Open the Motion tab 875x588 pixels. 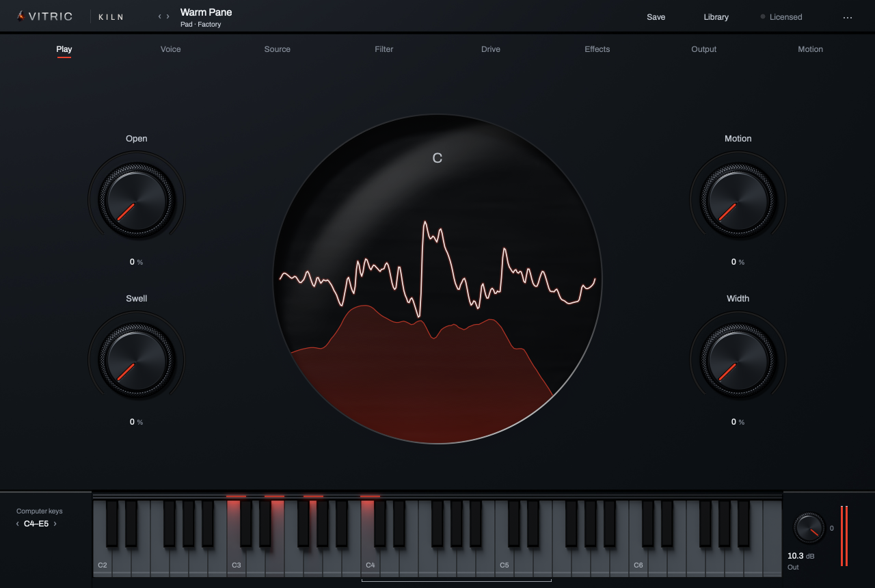tap(811, 49)
